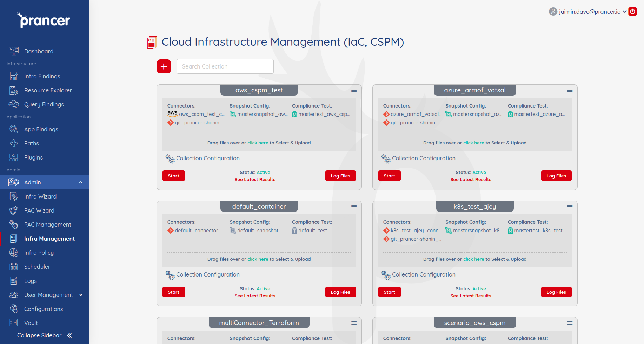Open Collection Configuration for azure_armof_vatsal
Screen dimensions: 644x344
(419, 158)
